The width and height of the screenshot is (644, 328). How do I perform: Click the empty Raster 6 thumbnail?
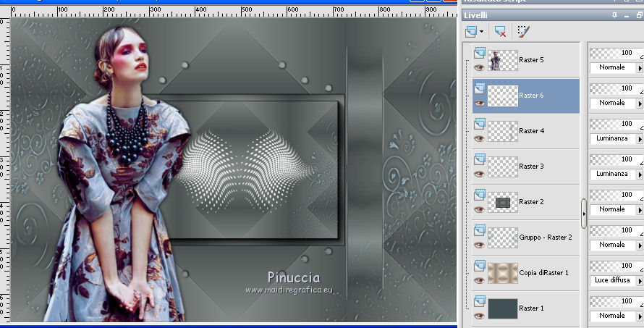(x=503, y=96)
